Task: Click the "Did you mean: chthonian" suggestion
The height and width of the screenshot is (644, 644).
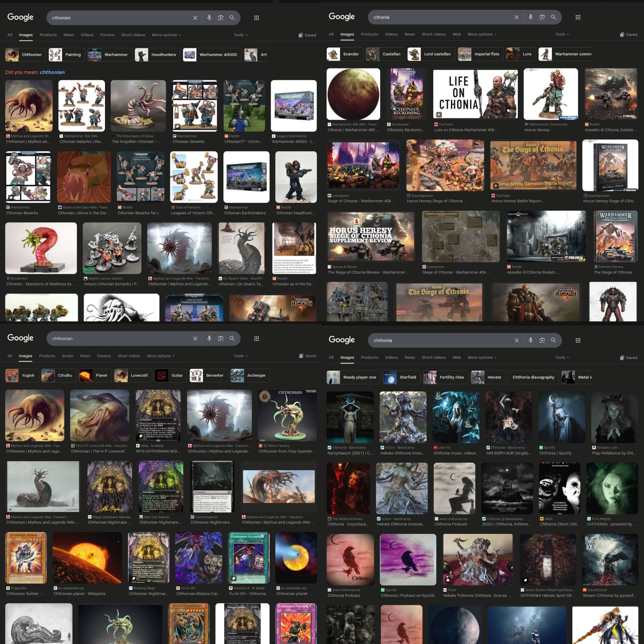Action: [x=35, y=72]
